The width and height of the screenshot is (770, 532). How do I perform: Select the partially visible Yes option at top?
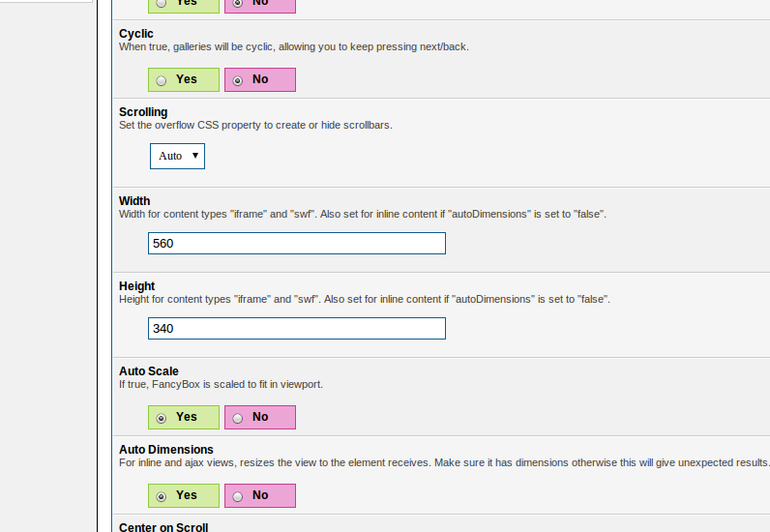(162, 3)
